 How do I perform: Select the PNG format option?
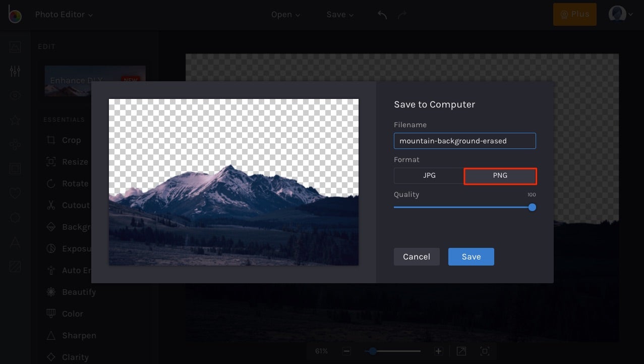tap(500, 175)
